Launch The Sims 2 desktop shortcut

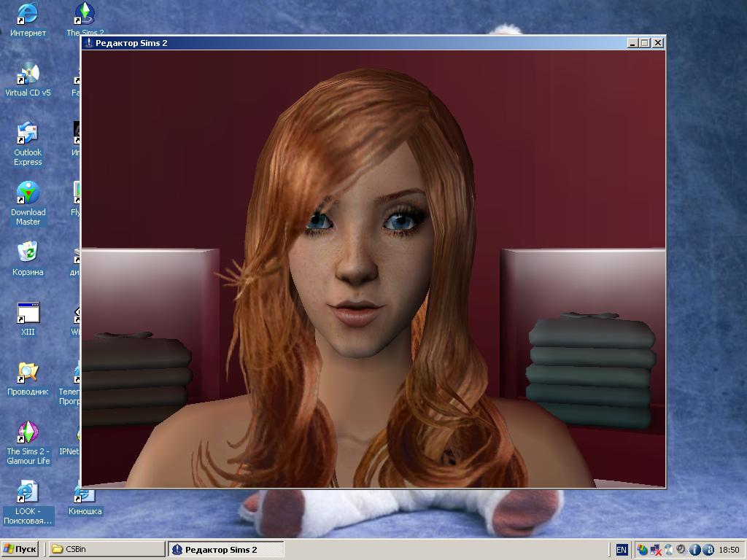(85, 19)
